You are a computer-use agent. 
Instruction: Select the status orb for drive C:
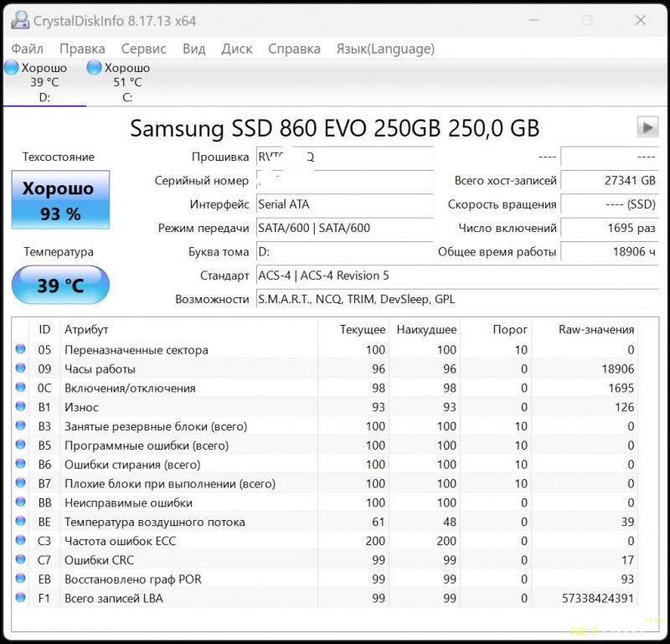[94, 68]
